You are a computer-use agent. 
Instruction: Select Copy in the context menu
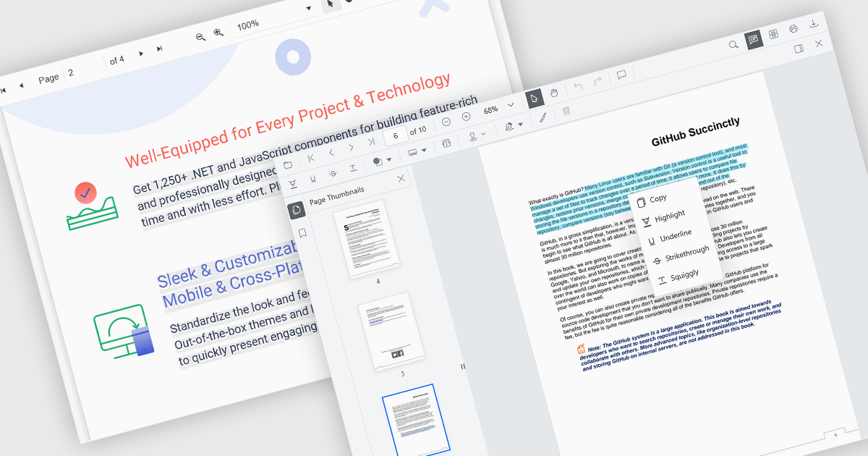click(x=658, y=198)
